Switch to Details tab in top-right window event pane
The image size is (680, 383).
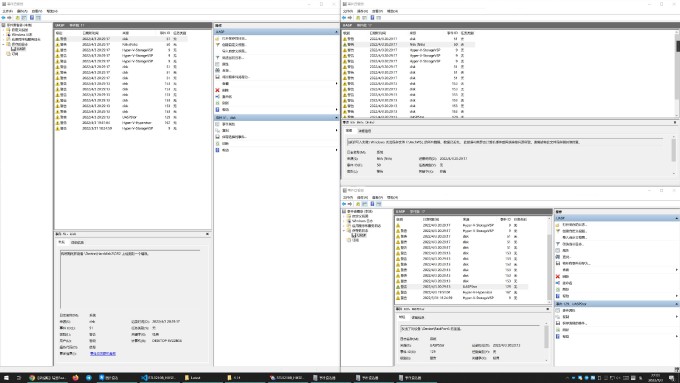364,131
